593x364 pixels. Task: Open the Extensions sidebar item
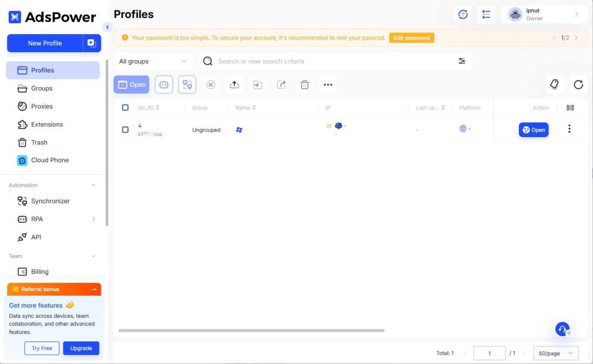47,124
